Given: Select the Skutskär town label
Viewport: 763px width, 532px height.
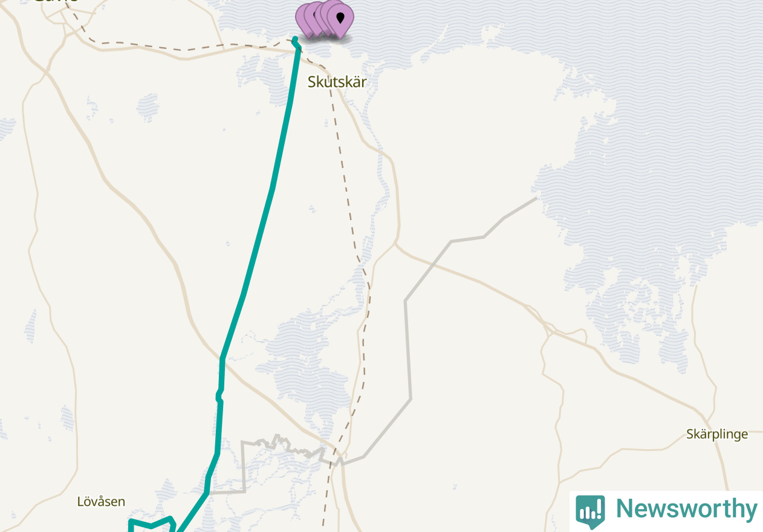Looking at the screenshot, I should click(337, 82).
